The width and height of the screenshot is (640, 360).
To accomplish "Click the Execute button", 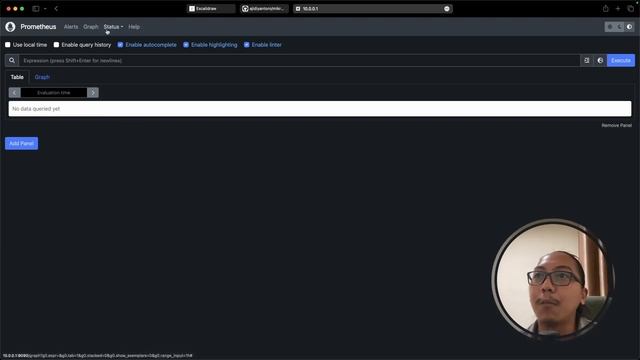I will pos(621,60).
